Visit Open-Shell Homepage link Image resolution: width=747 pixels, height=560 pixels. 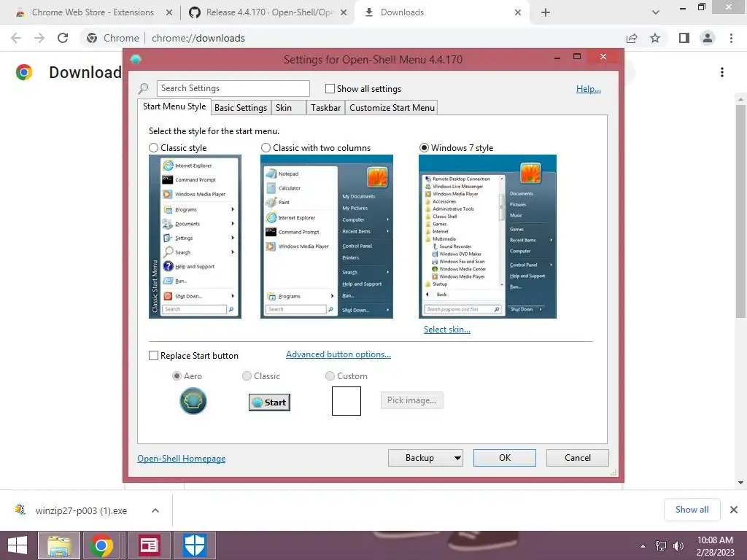coord(182,459)
